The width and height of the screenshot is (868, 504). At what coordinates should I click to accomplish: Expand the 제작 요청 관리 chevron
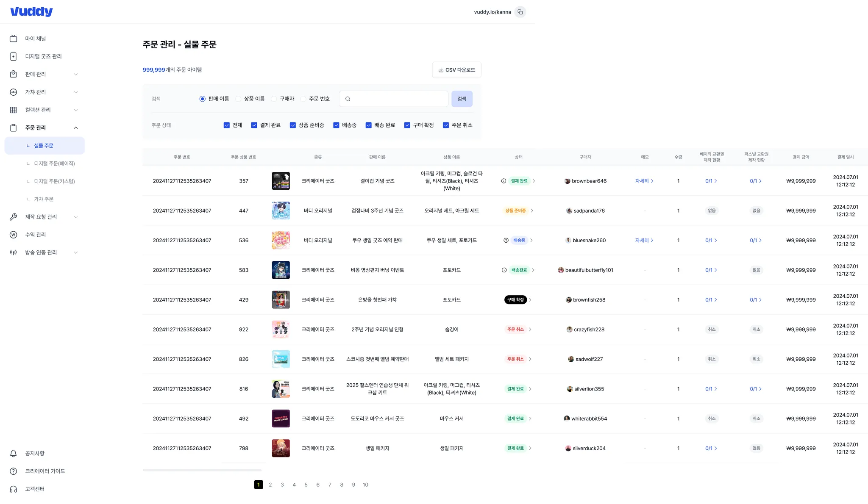[76, 217]
